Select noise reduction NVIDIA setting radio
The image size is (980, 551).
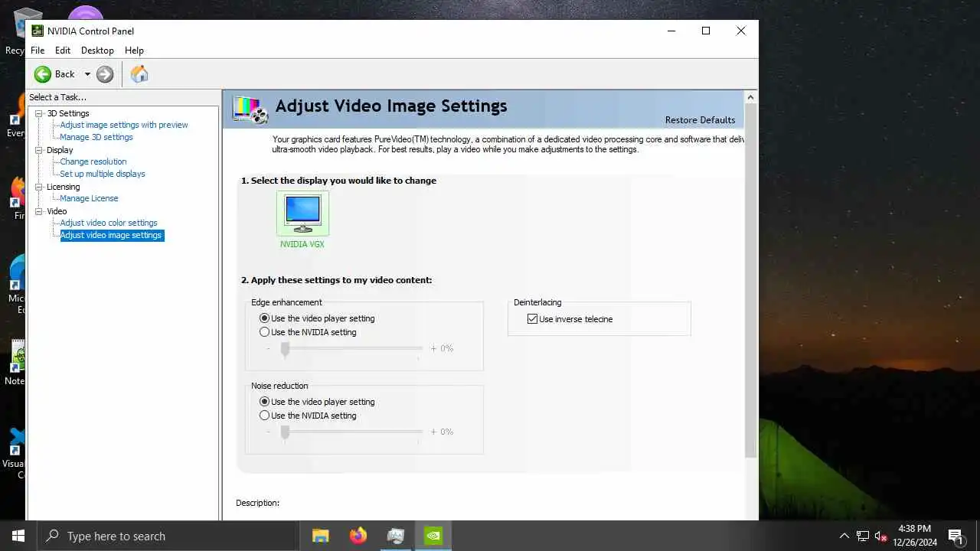265,416
